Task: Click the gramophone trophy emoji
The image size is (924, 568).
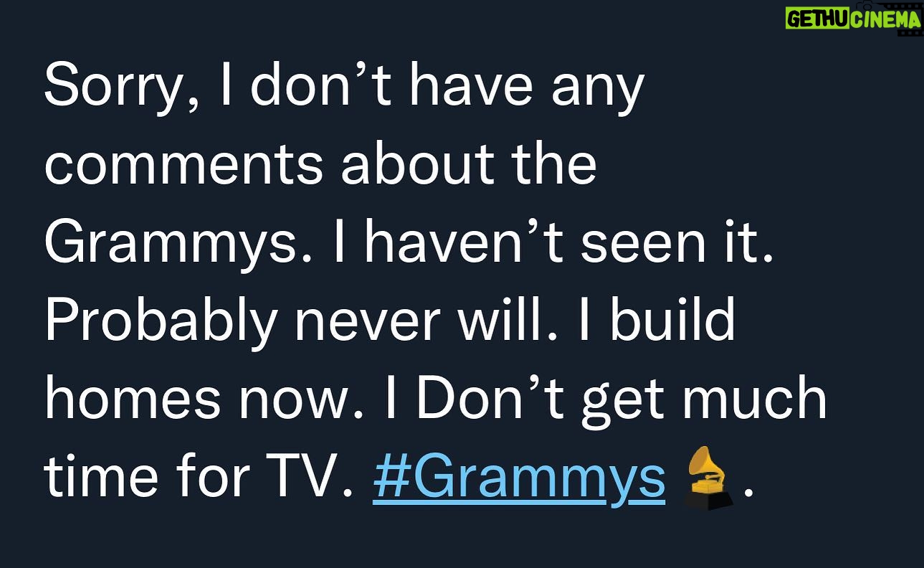Action: pyautogui.click(x=708, y=478)
